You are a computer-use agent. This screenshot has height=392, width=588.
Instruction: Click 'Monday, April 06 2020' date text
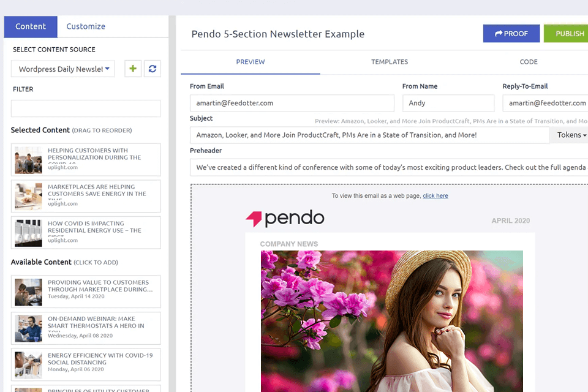click(76, 369)
